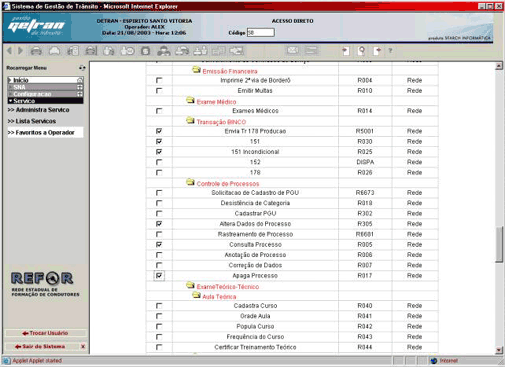
Task: Click the DISPA code cell
Action: tap(365, 162)
